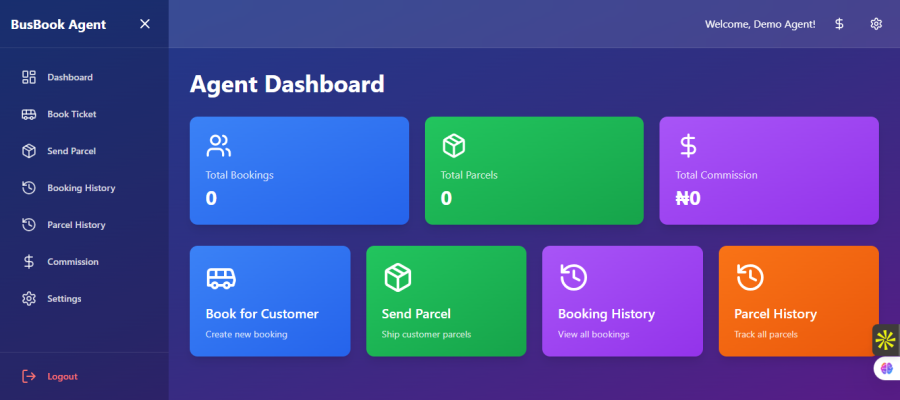
Task: Open Commission page from sidebar
Action: tap(72, 262)
